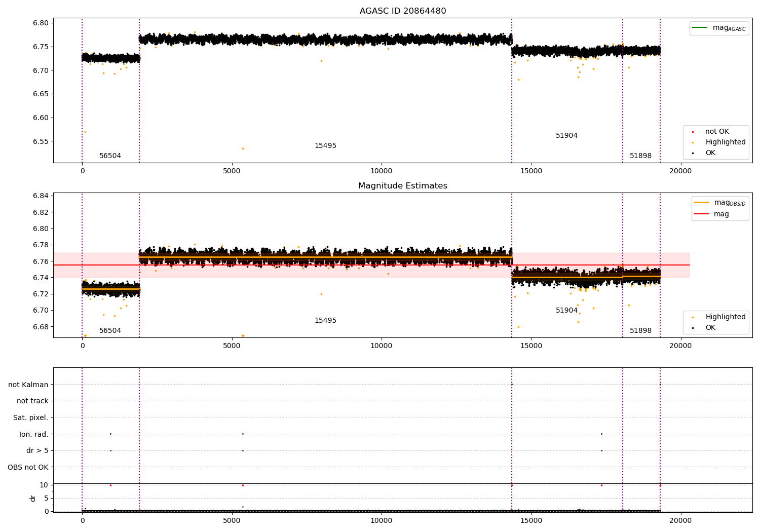Click the 56504 label in the AGASC ID plot
The image size is (760, 532).
[x=110, y=156]
